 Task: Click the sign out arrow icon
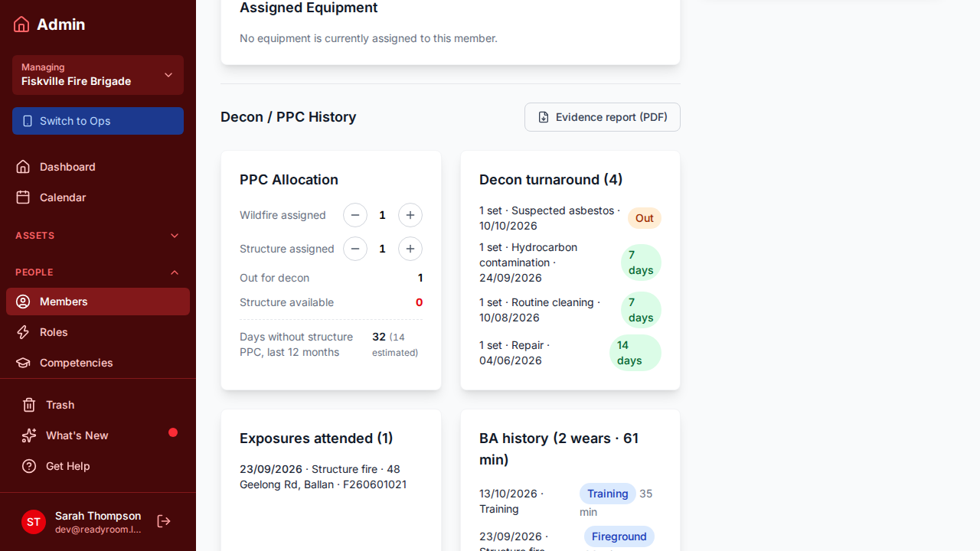pos(164,521)
